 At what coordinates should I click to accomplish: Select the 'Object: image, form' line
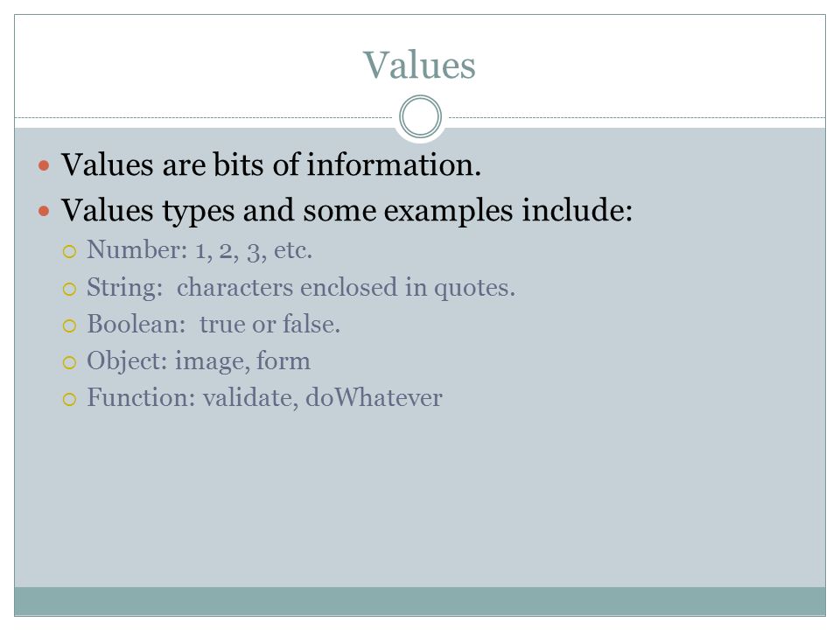(199, 361)
